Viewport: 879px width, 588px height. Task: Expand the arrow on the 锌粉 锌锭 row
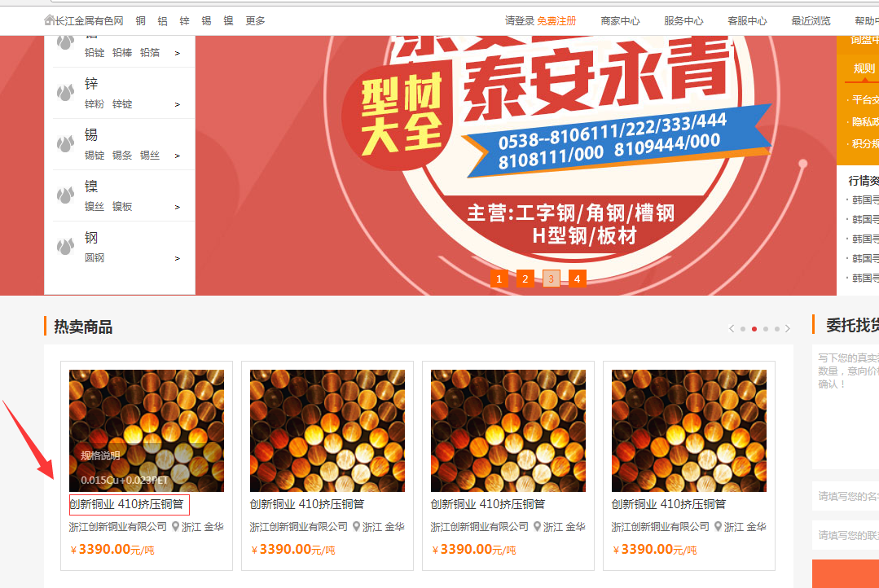(177, 105)
